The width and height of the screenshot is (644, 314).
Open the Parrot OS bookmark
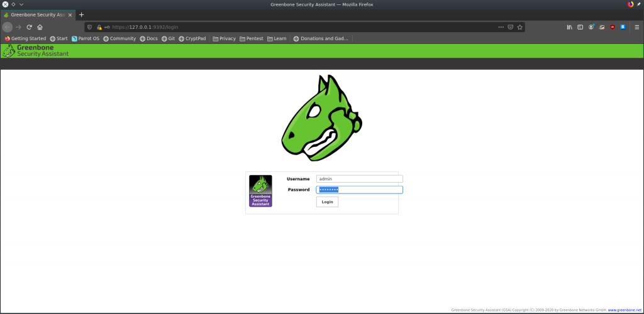point(86,38)
